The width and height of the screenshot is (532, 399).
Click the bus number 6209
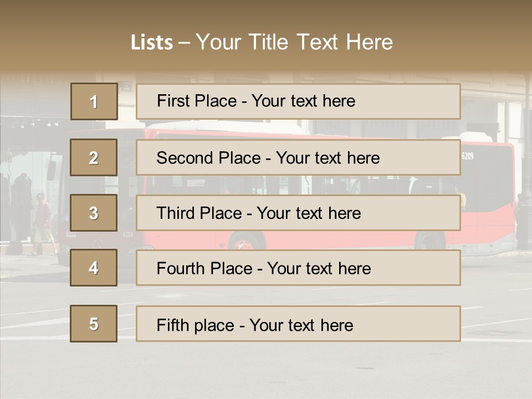468,156
